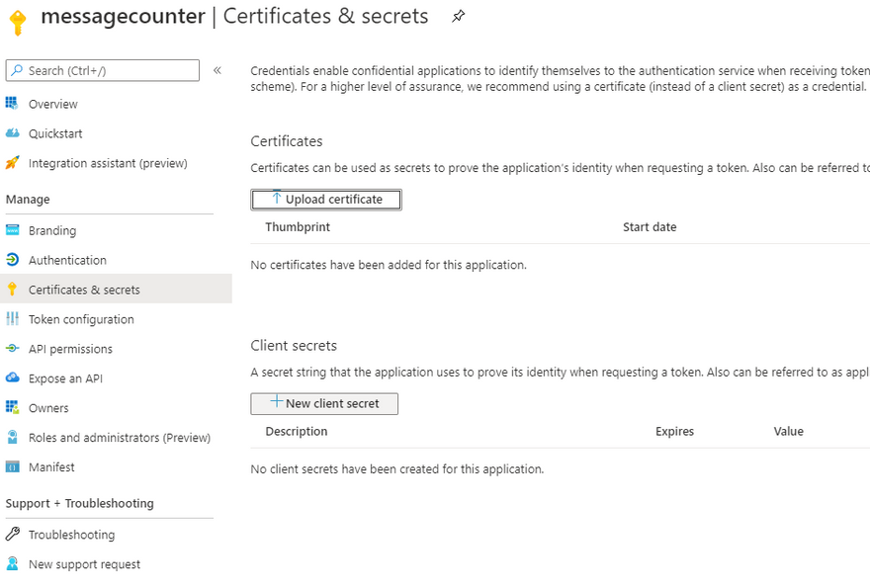Click the Expose an API cloud icon
870x588 pixels.
pyautogui.click(x=12, y=378)
